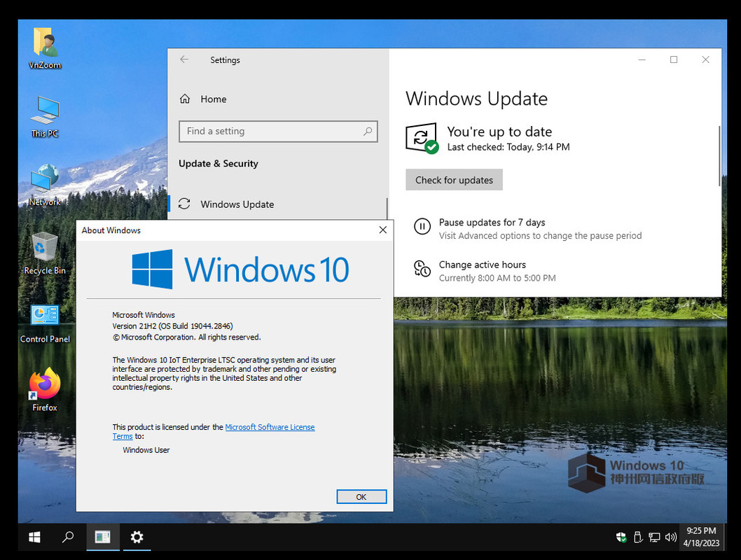Open network tray icon

pos(654,537)
